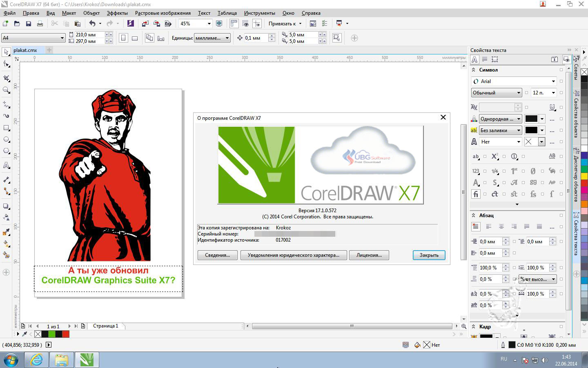The height and width of the screenshot is (368, 588).
Task: Select the Zoom magnifier tool in toolbox
Action: [6, 90]
